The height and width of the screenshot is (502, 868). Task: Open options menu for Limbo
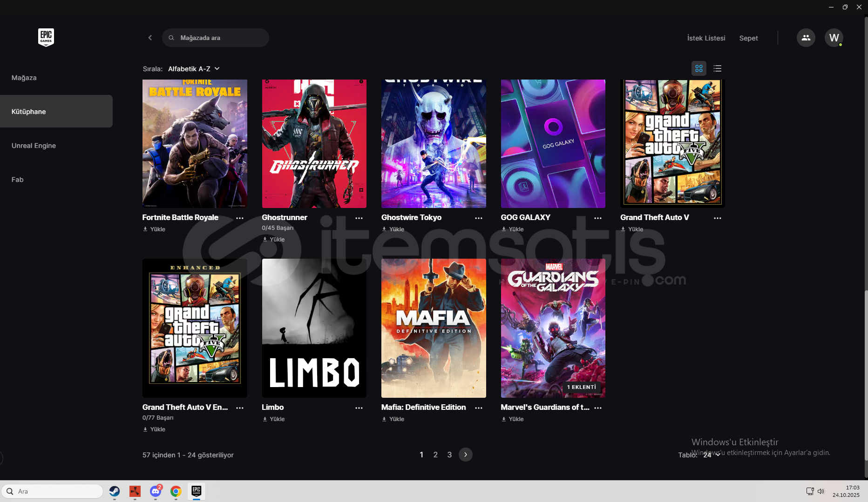pyautogui.click(x=359, y=408)
